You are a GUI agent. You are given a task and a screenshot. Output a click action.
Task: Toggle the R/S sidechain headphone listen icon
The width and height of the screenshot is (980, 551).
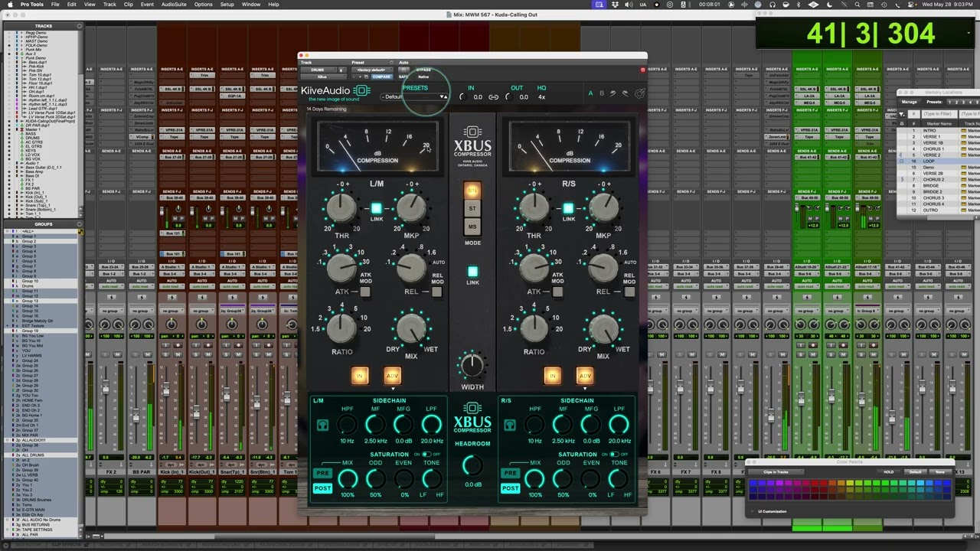510,425
